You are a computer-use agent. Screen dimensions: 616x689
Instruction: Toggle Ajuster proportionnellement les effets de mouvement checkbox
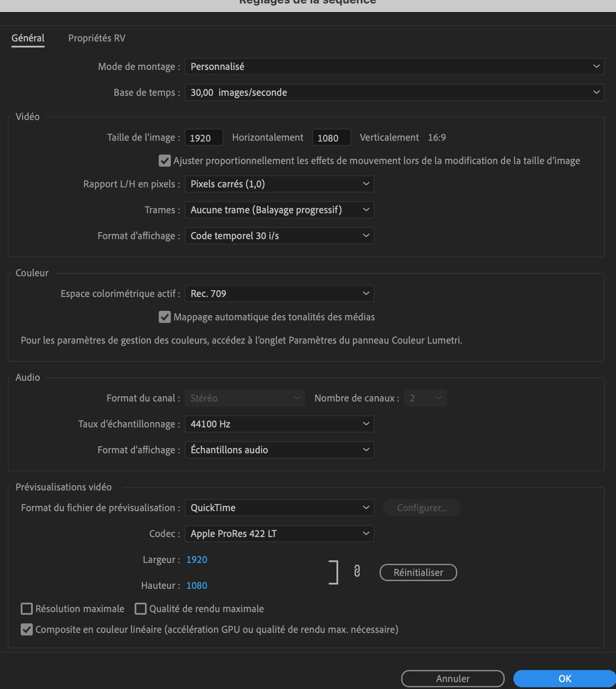coord(164,161)
